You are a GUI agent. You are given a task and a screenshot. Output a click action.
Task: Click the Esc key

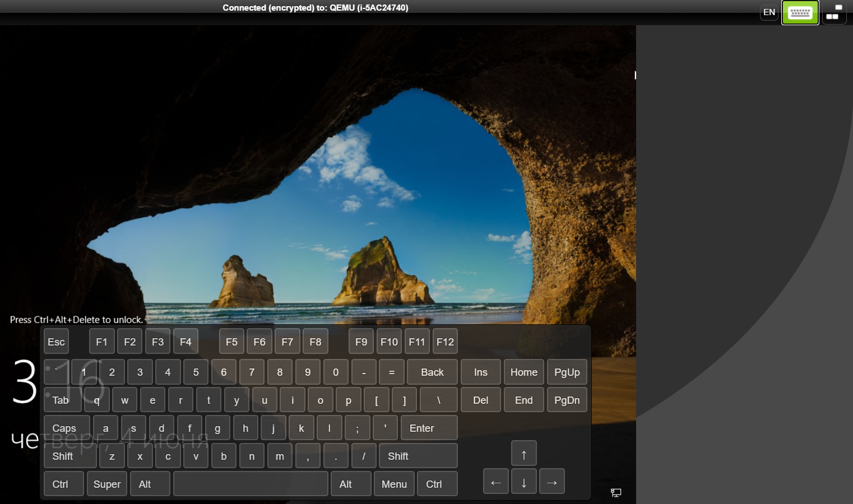point(56,342)
